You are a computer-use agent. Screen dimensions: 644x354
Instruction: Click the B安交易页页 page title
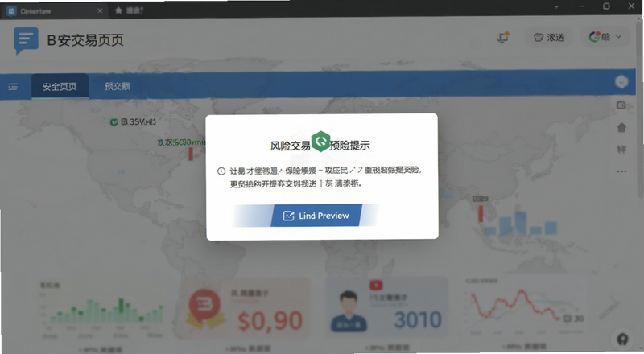tap(85, 40)
